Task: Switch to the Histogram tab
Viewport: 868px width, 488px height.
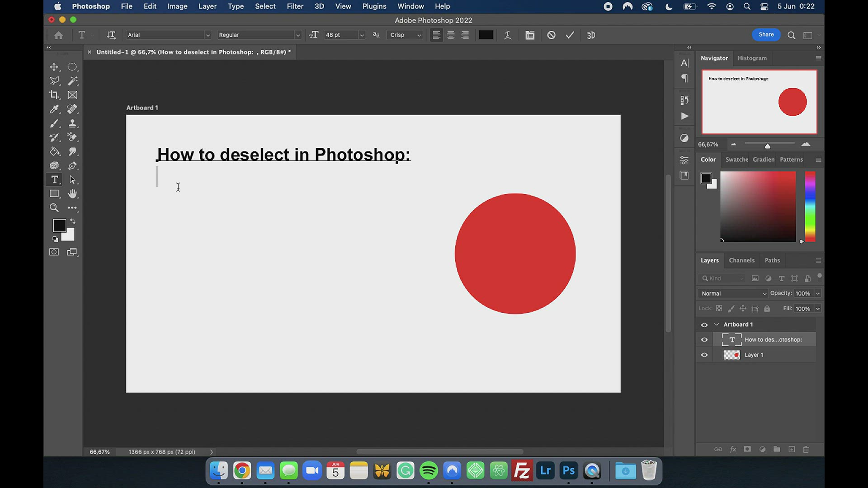Action: click(x=752, y=58)
